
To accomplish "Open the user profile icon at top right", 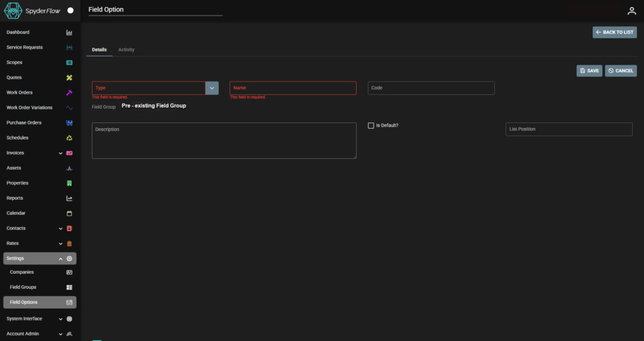I will [631, 11].
